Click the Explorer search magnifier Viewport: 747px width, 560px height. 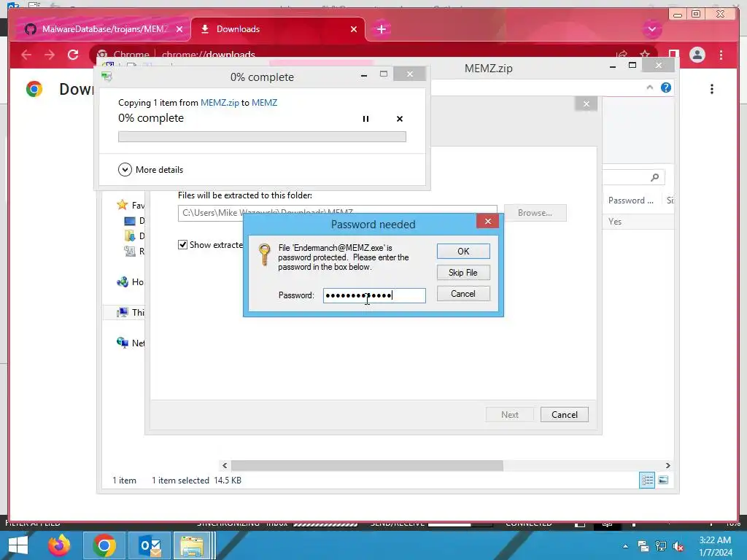[x=655, y=177]
